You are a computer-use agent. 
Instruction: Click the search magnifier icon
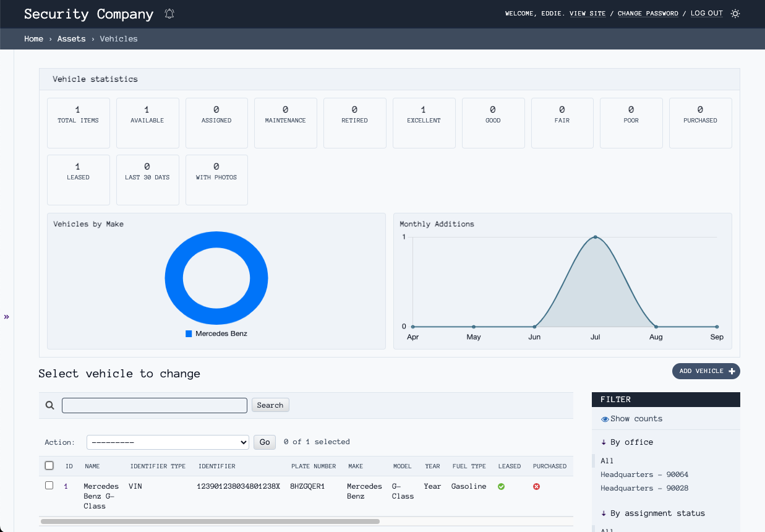(50, 406)
